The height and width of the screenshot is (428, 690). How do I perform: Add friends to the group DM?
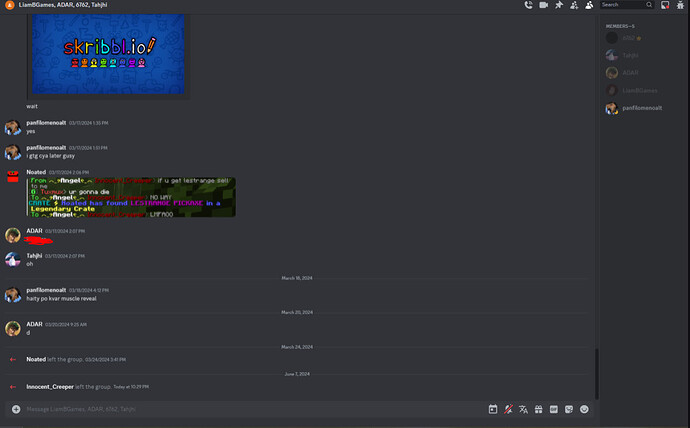pyautogui.click(x=574, y=5)
